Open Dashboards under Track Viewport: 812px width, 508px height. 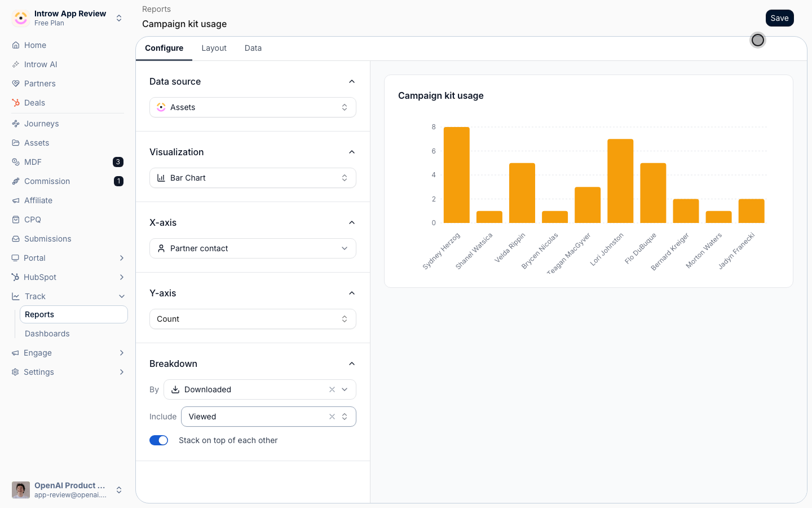pyautogui.click(x=74, y=334)
